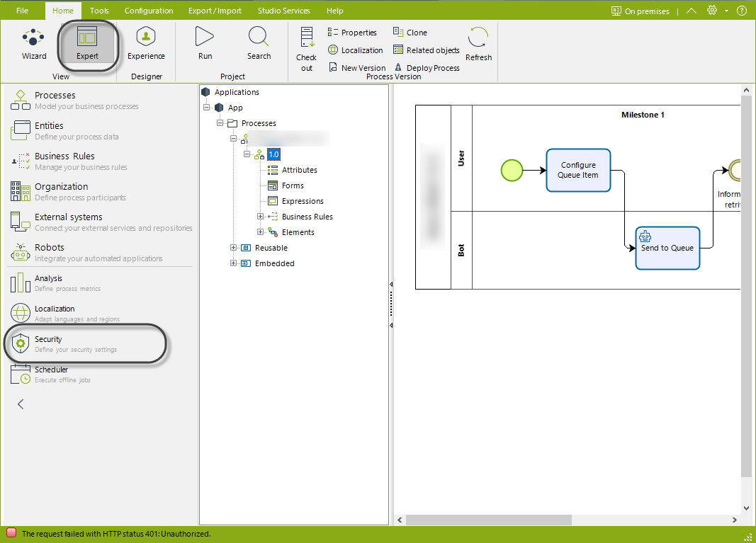Viewport: 756px width, 543px height.
Task: Select the Bot lane label
Action: click(x=461, y=250)
